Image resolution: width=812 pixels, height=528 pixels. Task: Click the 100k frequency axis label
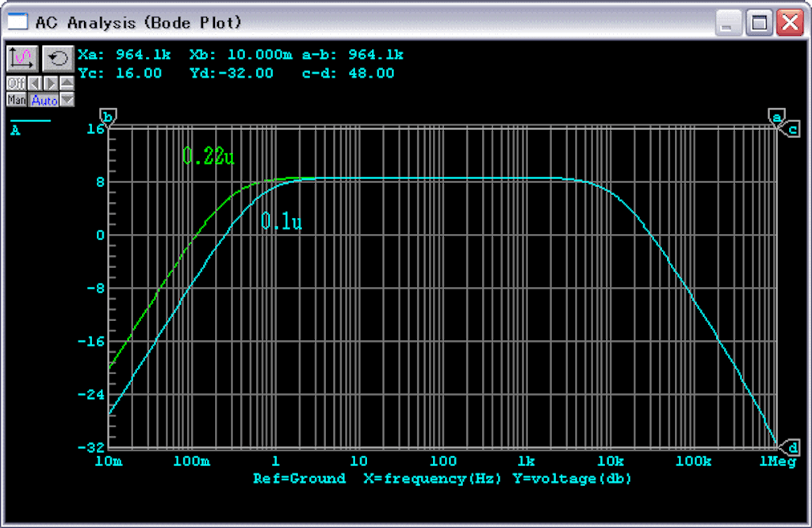(693, 461)
